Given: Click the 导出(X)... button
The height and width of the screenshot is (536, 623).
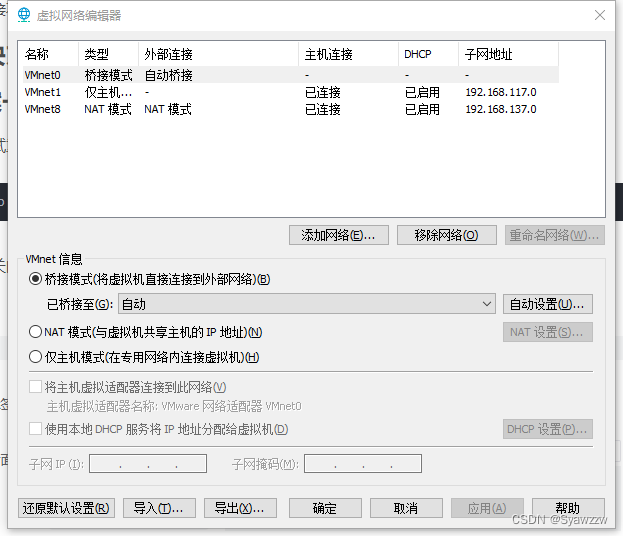Looking at the screenshot, I should [240, 508].
